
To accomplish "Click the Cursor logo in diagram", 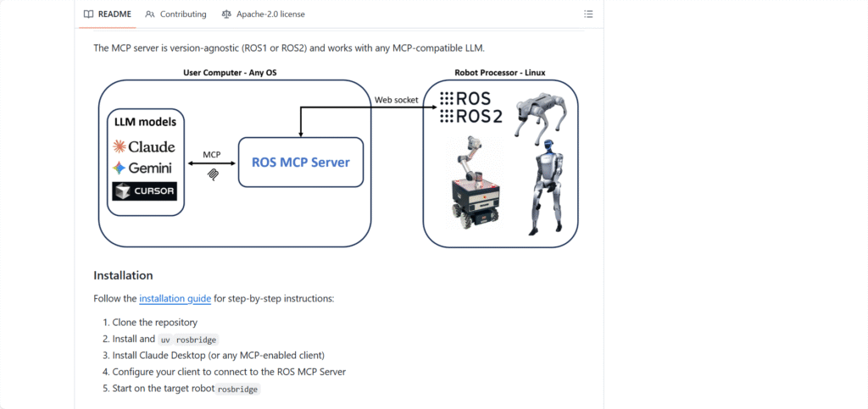I will click(x=144, y=191).
